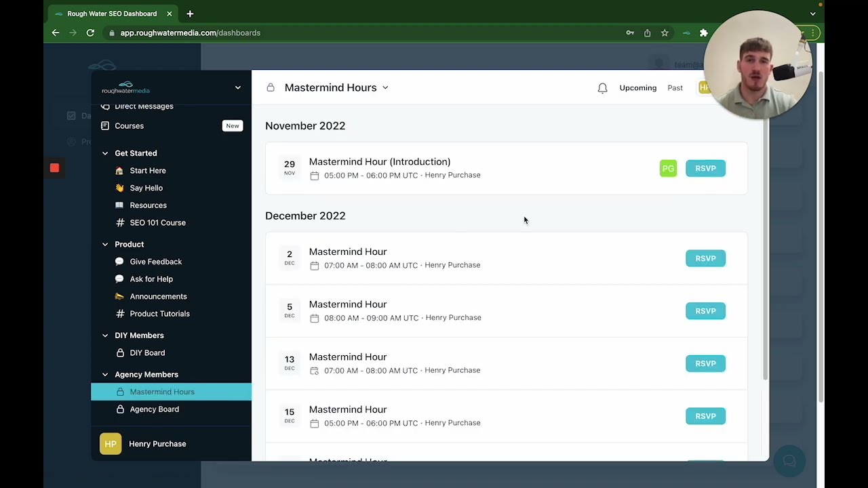Open a new browser tab
Image resolution: width=868 pixels, height=488 pixels.
pyautogui.click(x=190, y=14)
